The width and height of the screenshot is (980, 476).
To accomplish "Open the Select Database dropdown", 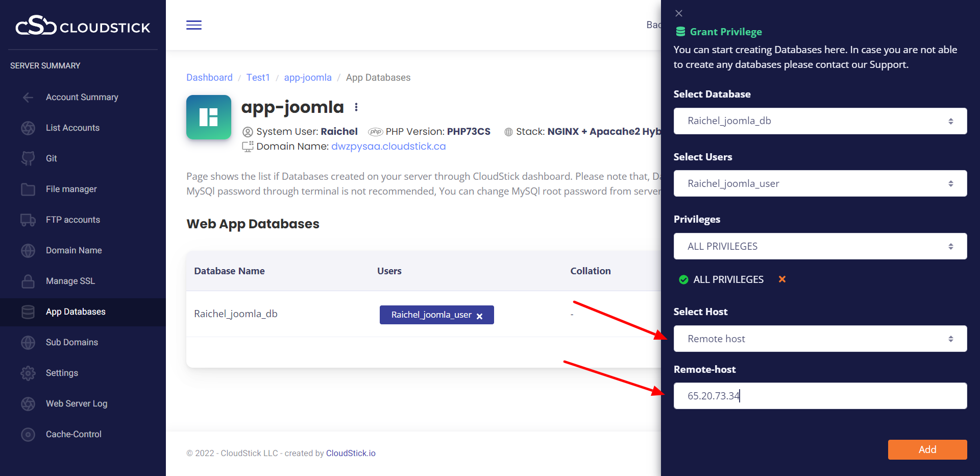I will click(x=820, y=121).
